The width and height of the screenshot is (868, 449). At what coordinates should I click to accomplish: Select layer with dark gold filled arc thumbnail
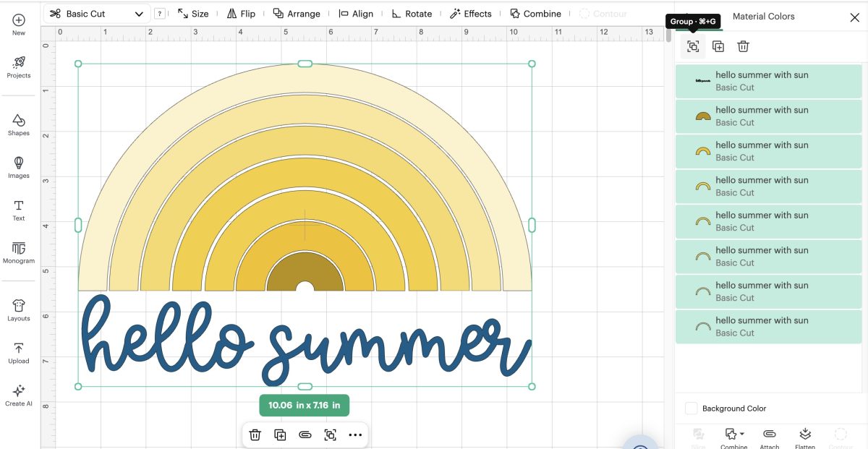click(768, 116)
